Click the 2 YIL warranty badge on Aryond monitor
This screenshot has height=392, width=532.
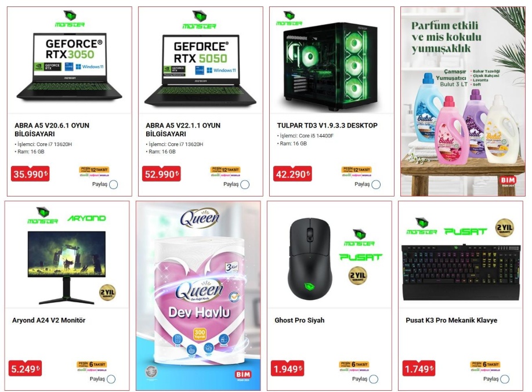(x=107, y=292)
